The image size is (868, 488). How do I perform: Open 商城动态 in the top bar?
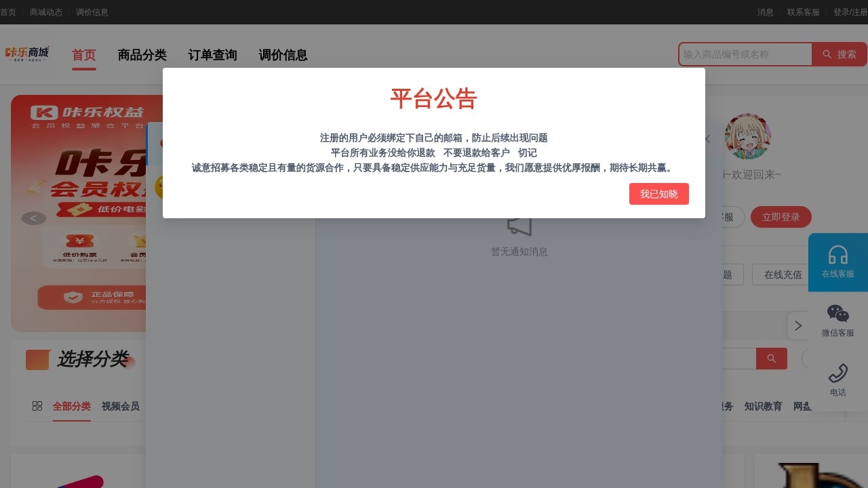click(45, 12)
